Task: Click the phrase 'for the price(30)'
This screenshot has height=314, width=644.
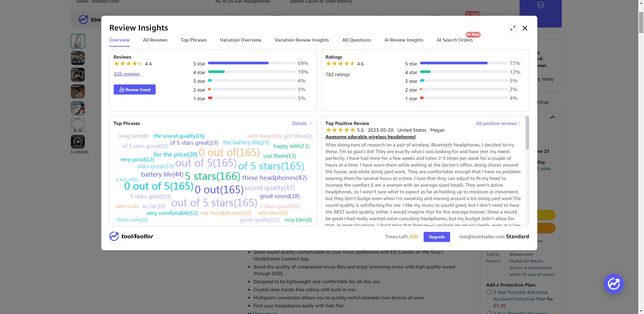Action: [x=176, y=154]
